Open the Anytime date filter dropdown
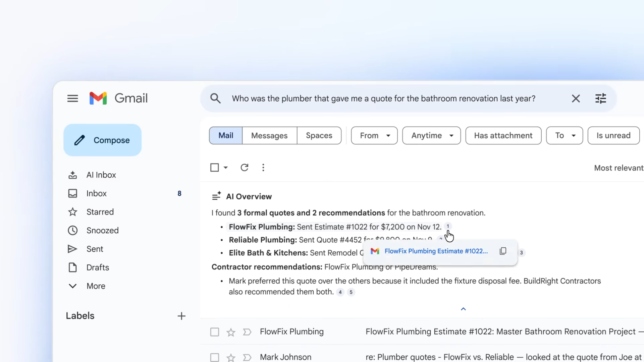The image size is (644, 362). 431,135
